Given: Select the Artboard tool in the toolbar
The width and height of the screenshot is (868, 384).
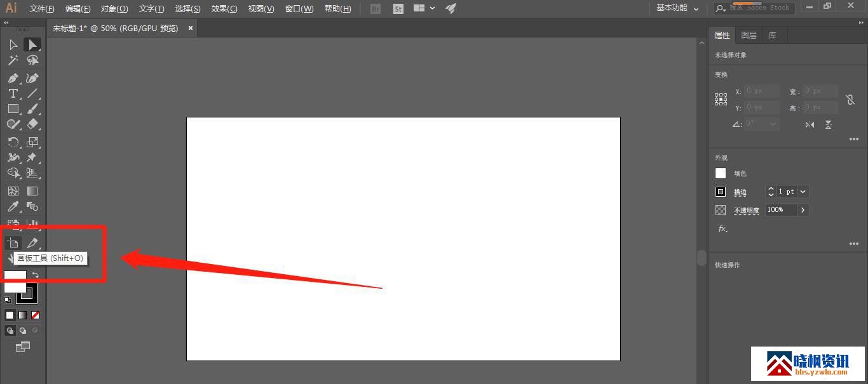Looking at the screenshot, I should 13,243.
